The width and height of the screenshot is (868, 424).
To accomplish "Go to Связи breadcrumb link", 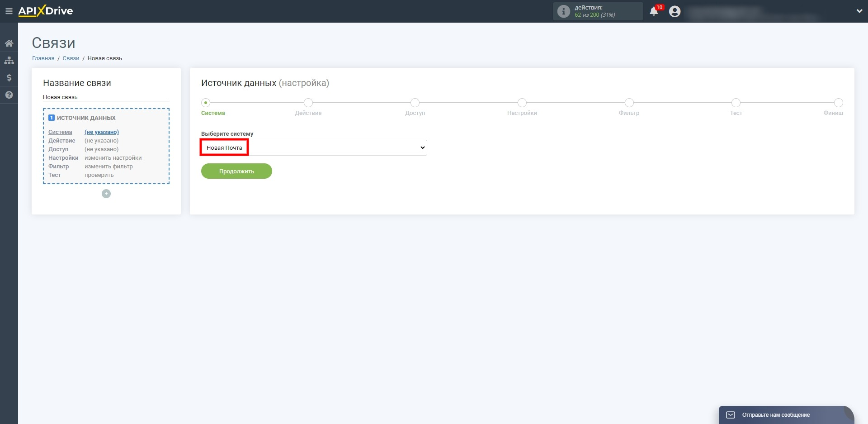I will (71, 58).
